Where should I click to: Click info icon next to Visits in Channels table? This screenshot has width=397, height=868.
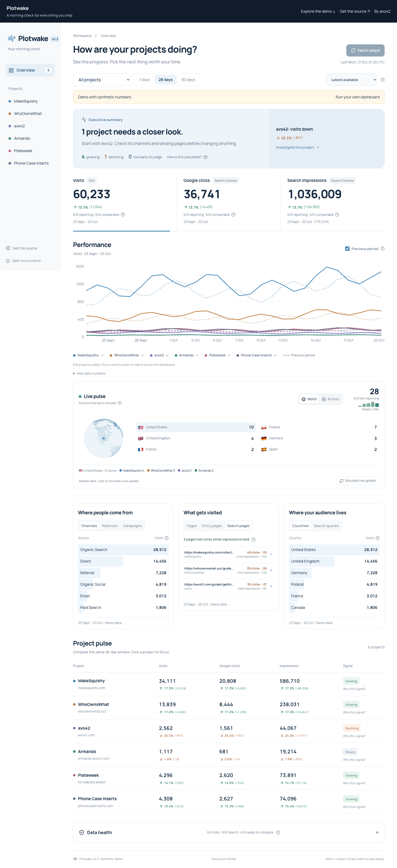167,538
